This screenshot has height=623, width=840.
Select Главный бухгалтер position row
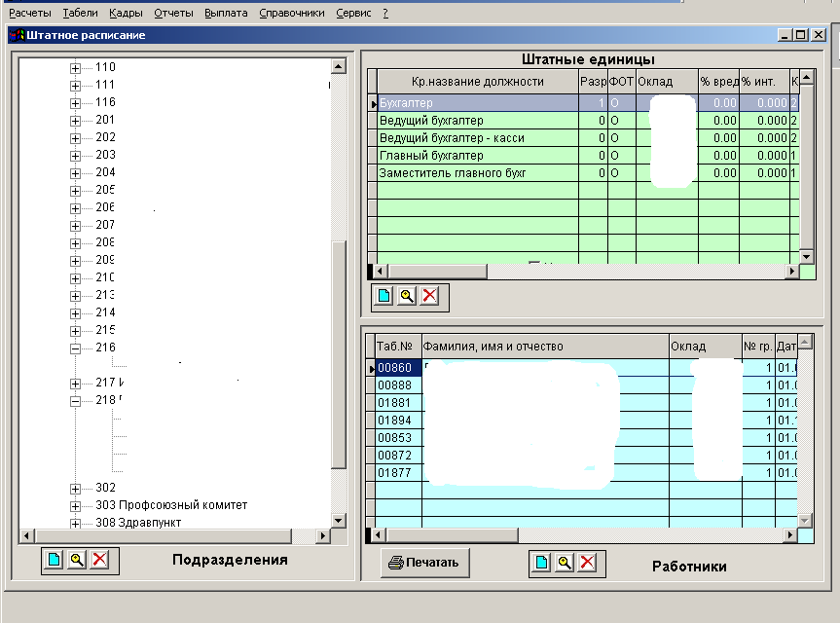pyautogui.click(x=431, y=156)
